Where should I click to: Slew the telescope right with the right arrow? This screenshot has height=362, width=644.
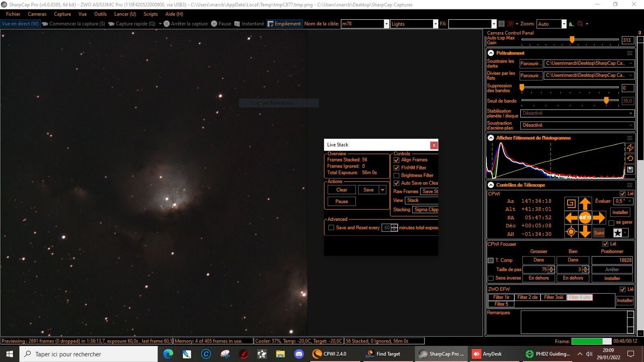(599, 218)
